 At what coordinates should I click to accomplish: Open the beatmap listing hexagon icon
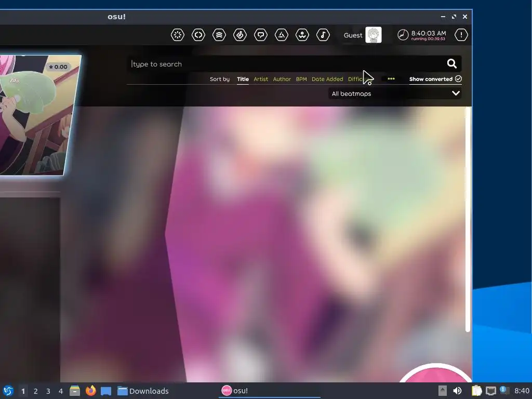[240, 35]
